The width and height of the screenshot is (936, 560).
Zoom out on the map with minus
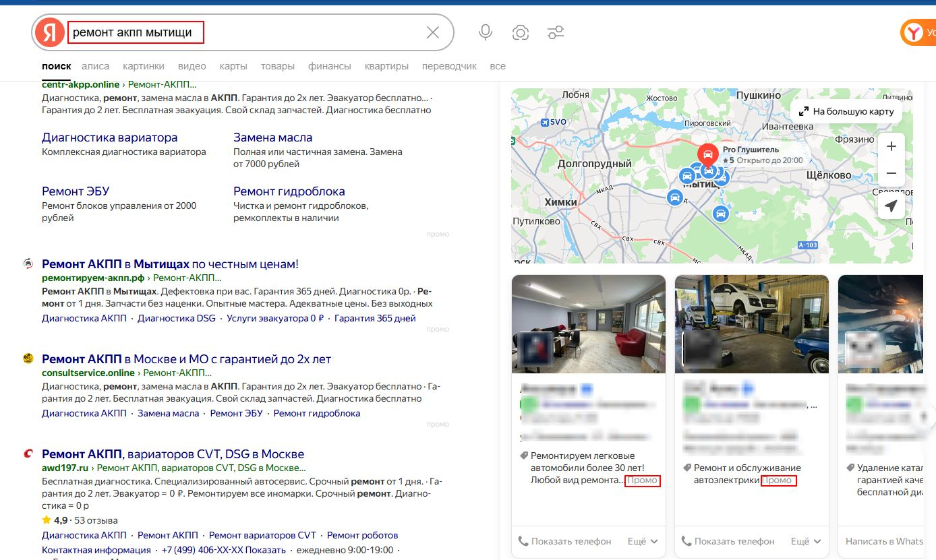pos(891,173)
